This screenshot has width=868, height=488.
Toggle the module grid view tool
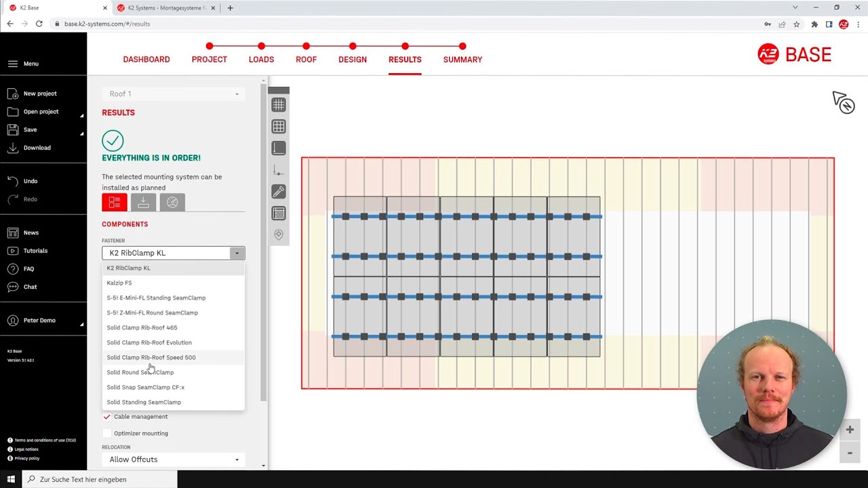tap(279, 127)
